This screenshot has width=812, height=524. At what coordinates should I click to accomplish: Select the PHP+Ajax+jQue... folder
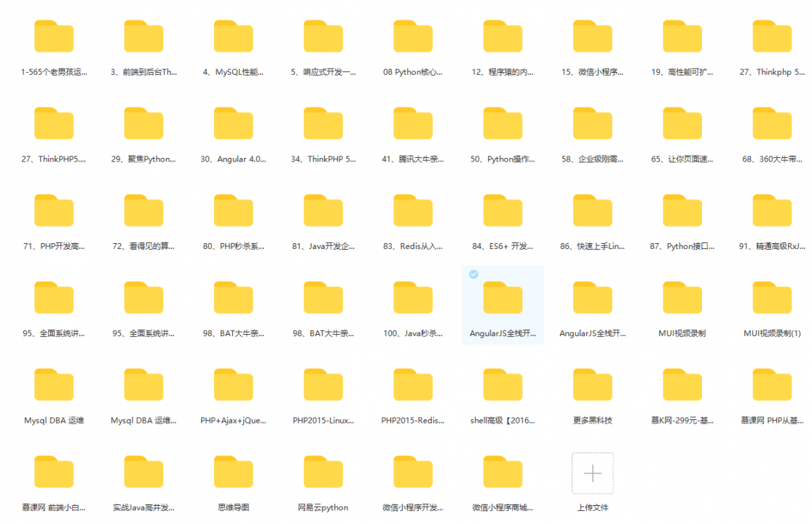click(x=234, y=385)
